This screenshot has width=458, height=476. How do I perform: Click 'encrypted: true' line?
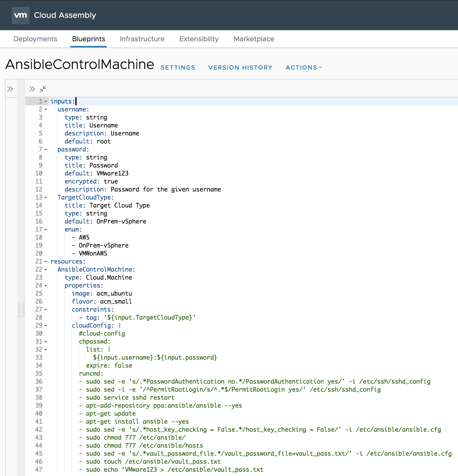[91, 181]
